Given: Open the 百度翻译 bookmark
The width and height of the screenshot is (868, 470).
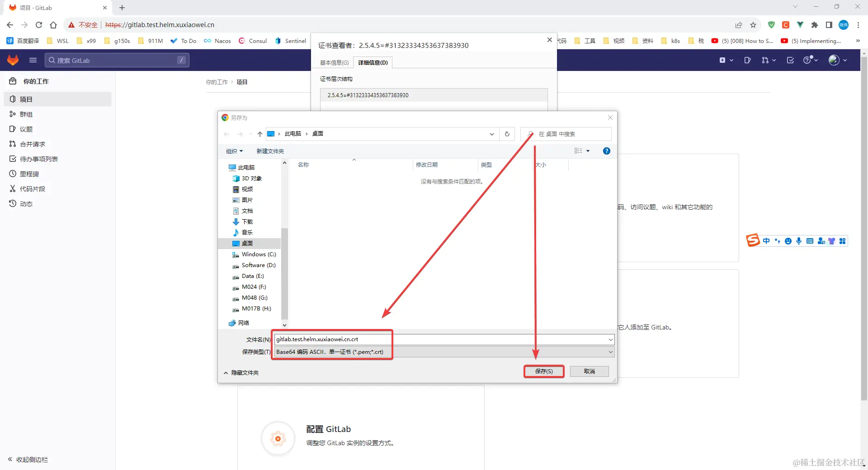Looking at the screenshot, I should pyautogui.click(x=23, y=41).
